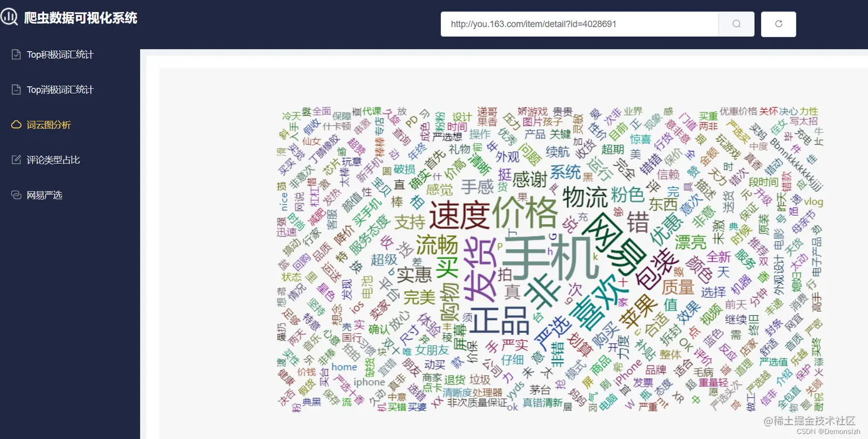Click the edit icon for 评论类型占比
The width and height of the screenshot is (868, 439).
17,160
